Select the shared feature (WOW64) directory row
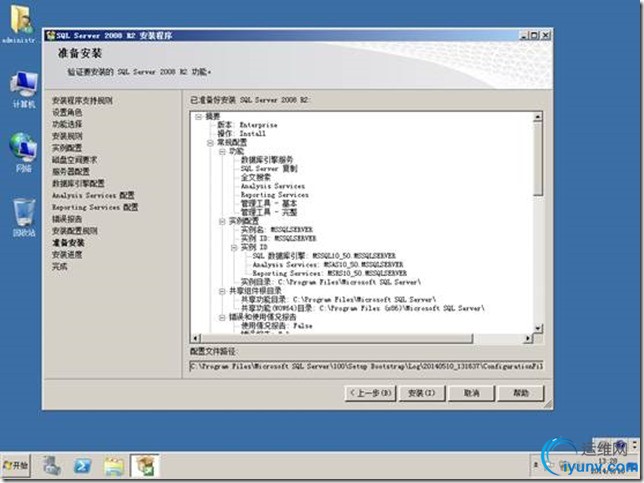This screenshot has width=644, height=483. 363,308
